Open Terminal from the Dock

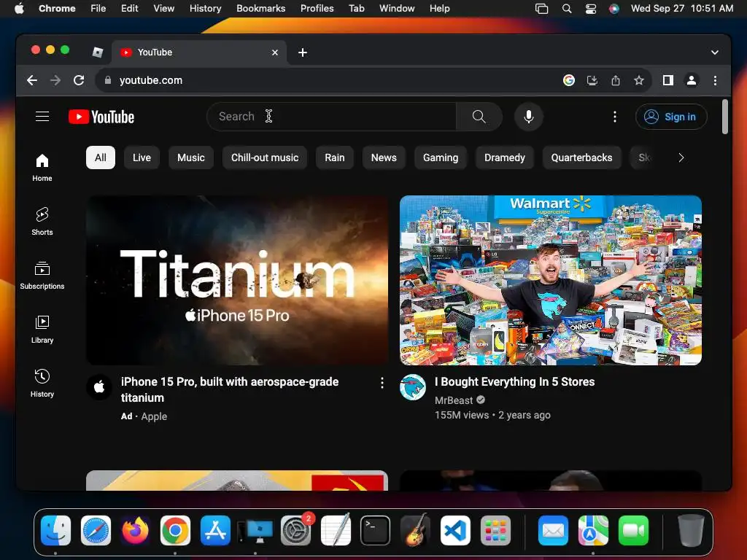click(376, 531)
